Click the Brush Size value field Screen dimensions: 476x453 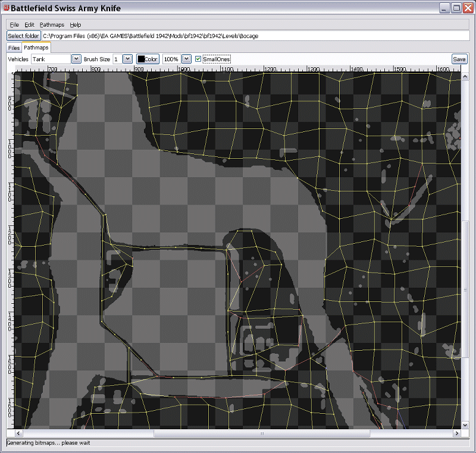pos(117,59)
